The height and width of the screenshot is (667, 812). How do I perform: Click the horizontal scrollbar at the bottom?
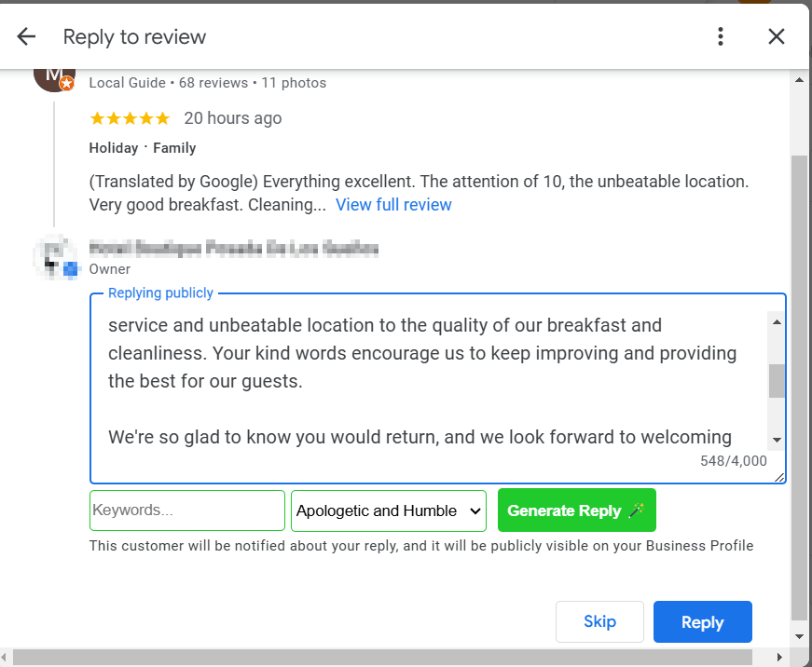382,657
